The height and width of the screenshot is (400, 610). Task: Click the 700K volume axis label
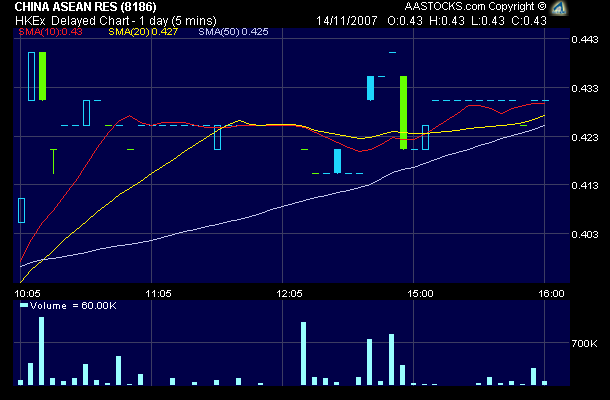pyautogui.click(x=584, y=344)
